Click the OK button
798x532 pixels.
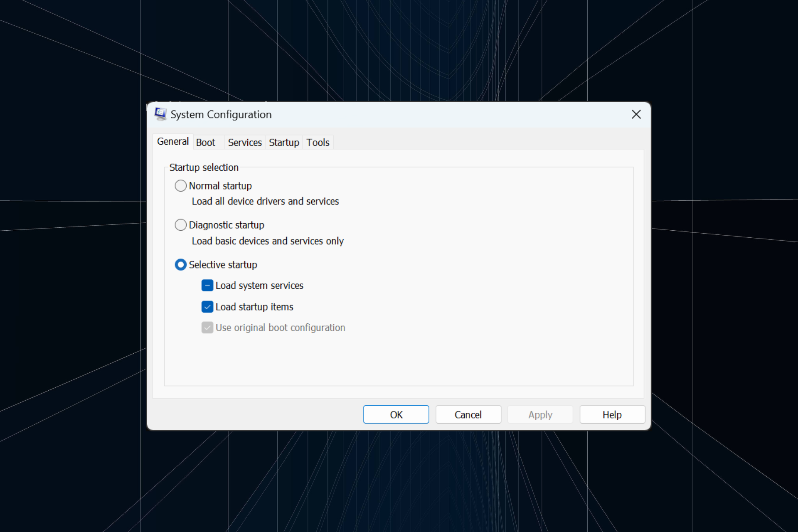pyautogui.click(x=396, y=414)
